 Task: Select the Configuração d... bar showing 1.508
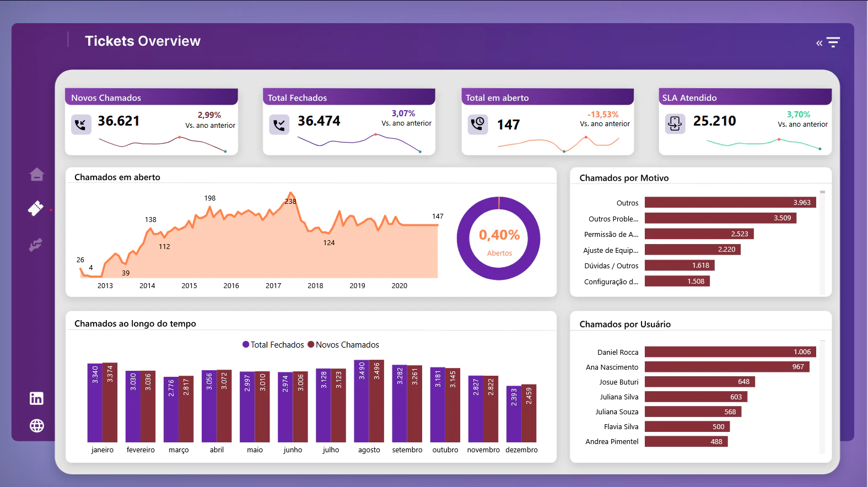[677, 281]
